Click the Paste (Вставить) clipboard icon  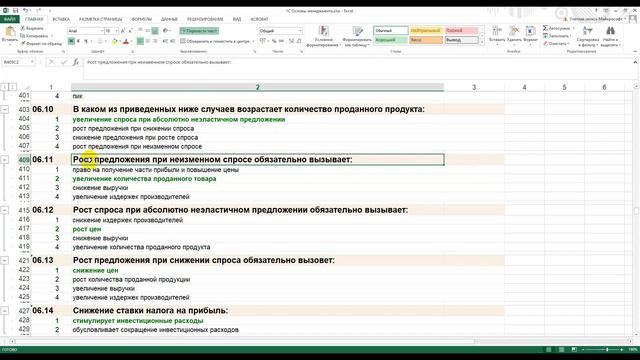point(10,31)
